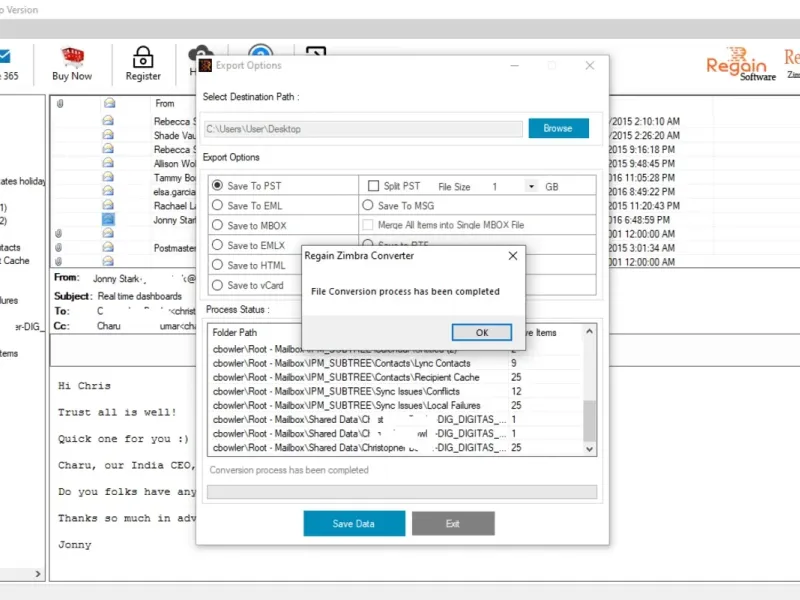Click the Export Options window app icon
800x600 pixels.
[x=205, y=65]
